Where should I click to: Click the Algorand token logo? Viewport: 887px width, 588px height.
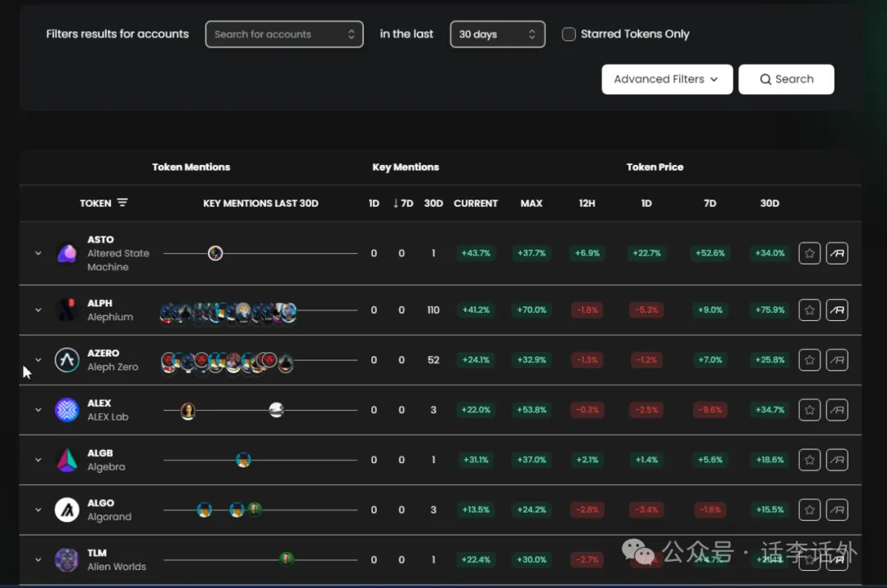point(67,510)
